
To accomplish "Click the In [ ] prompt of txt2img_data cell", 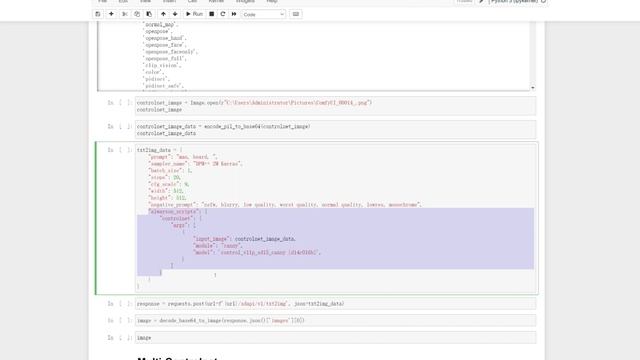I will (120, 150).
